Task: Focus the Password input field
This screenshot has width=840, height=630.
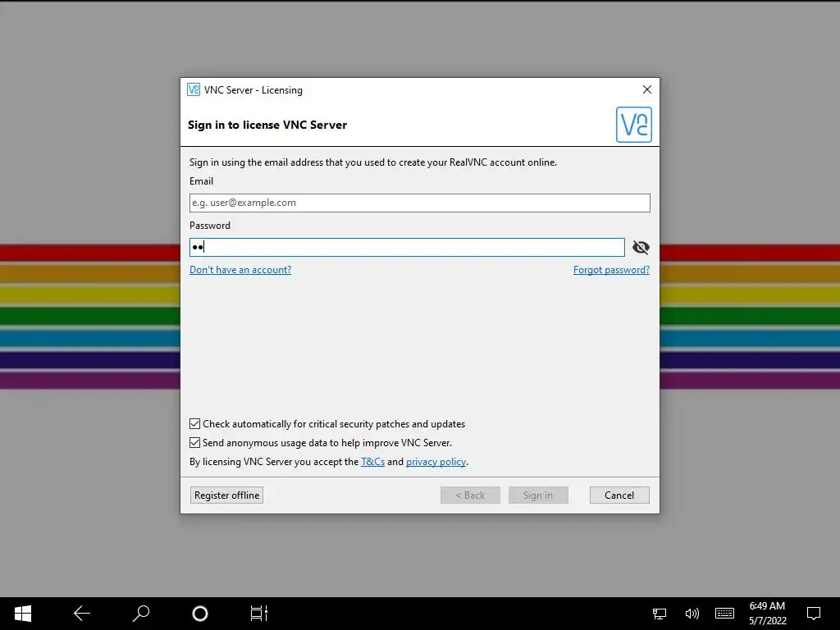Action: point(407,248)
